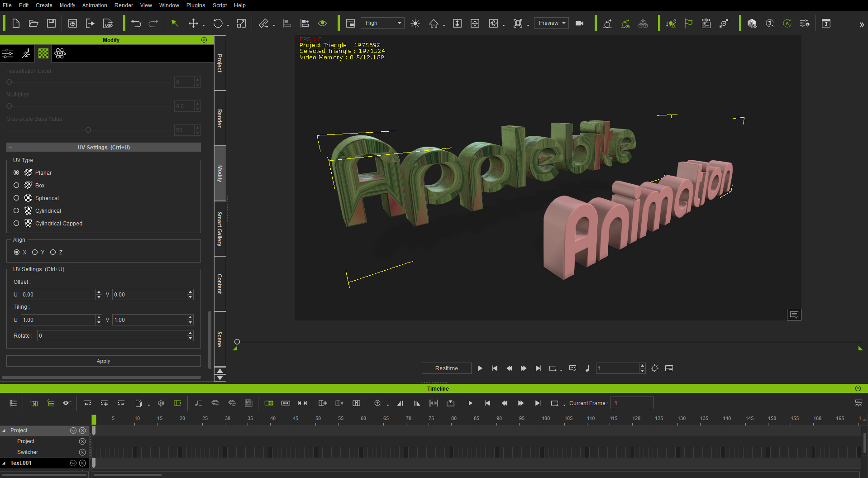Play the animation in the player bar

[x=480, y=368]
